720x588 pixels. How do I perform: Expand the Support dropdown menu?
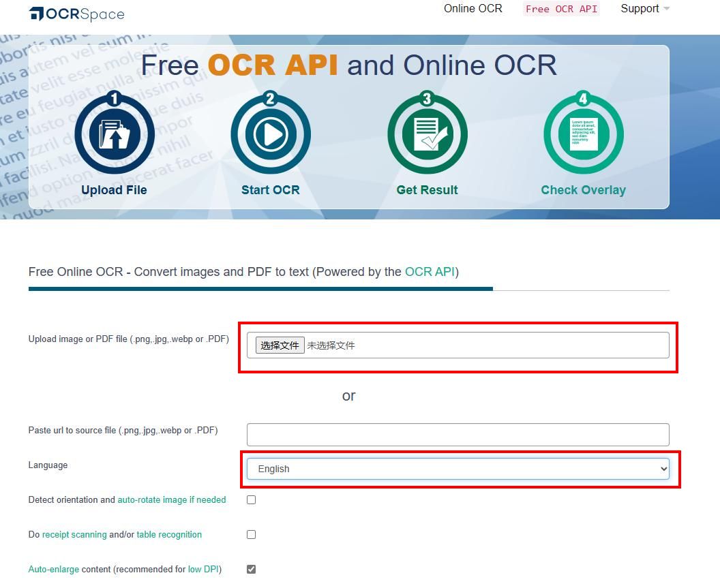coord(645,9)
